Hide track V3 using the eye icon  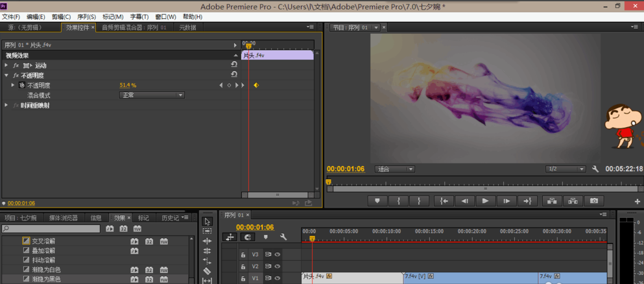pyautogui.click(x=277, y=255)
